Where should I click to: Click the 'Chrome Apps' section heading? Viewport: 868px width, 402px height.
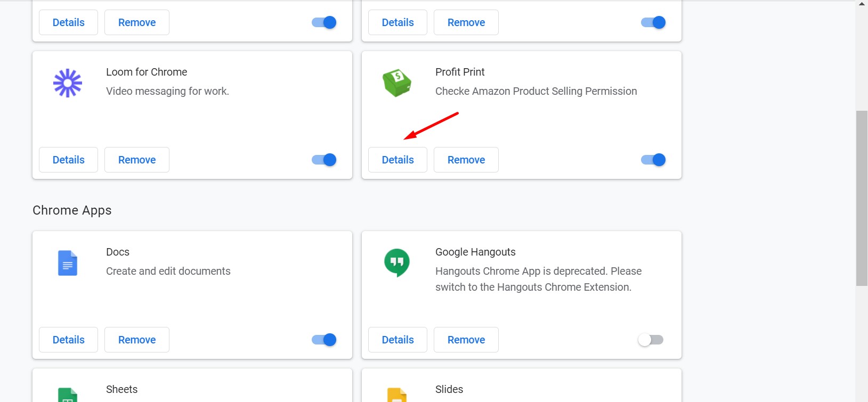(72, 210)
